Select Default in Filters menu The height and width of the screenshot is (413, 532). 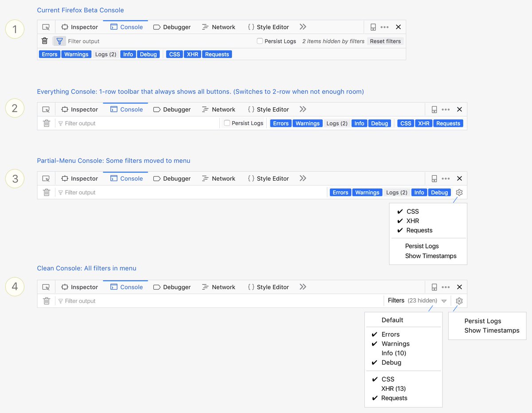tap(392, 320)
